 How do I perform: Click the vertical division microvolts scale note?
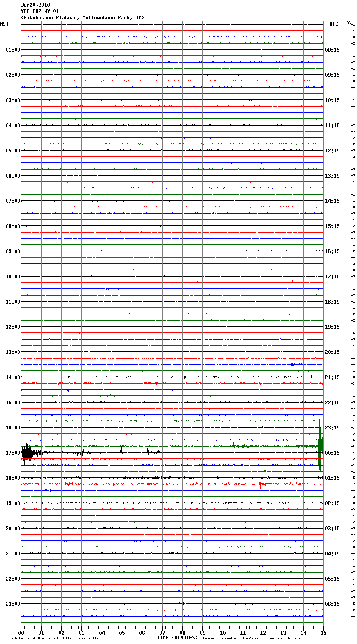(53, 638)
